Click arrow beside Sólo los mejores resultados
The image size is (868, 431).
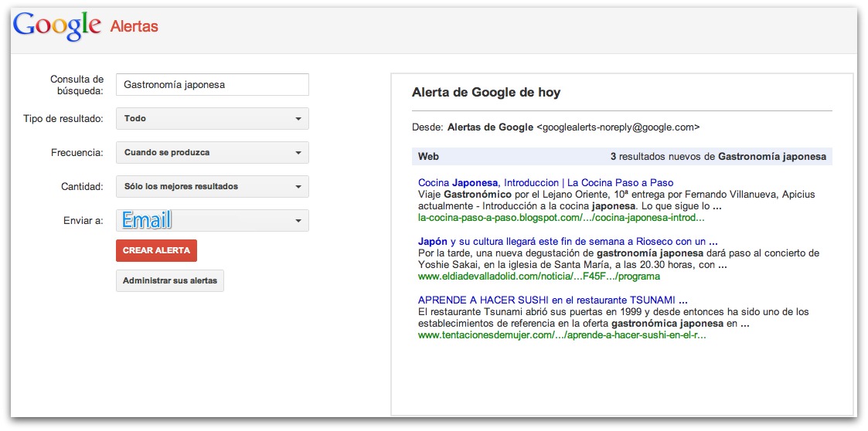tap(298, 187)
